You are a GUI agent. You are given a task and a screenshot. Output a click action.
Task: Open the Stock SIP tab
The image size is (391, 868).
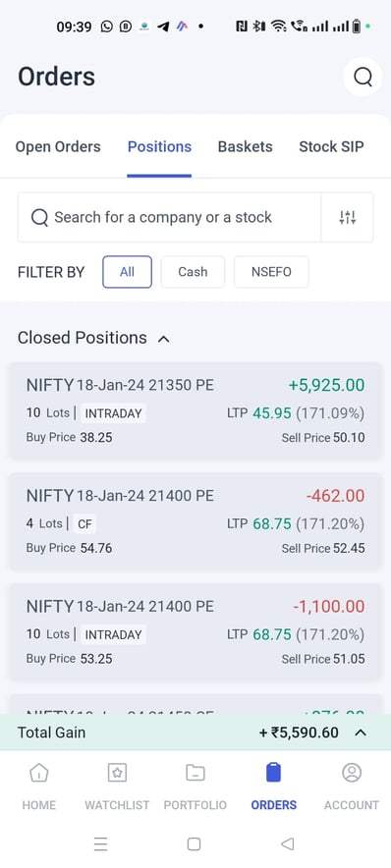tap(331, 146)
